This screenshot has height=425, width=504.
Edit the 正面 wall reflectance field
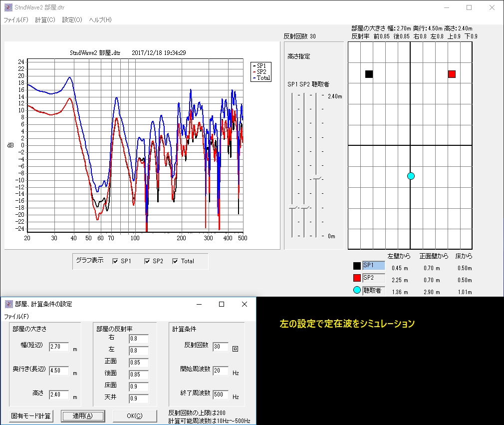(139, 363)
